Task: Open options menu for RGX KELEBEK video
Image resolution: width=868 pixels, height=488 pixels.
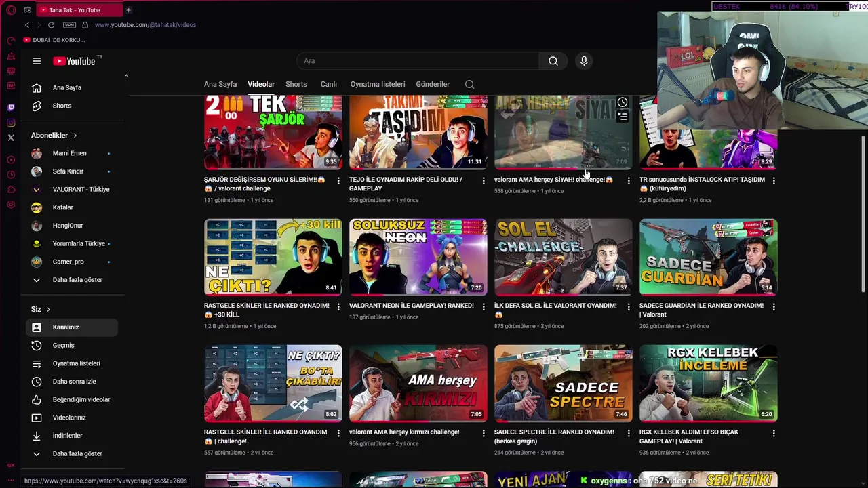Action: (774, 432)
